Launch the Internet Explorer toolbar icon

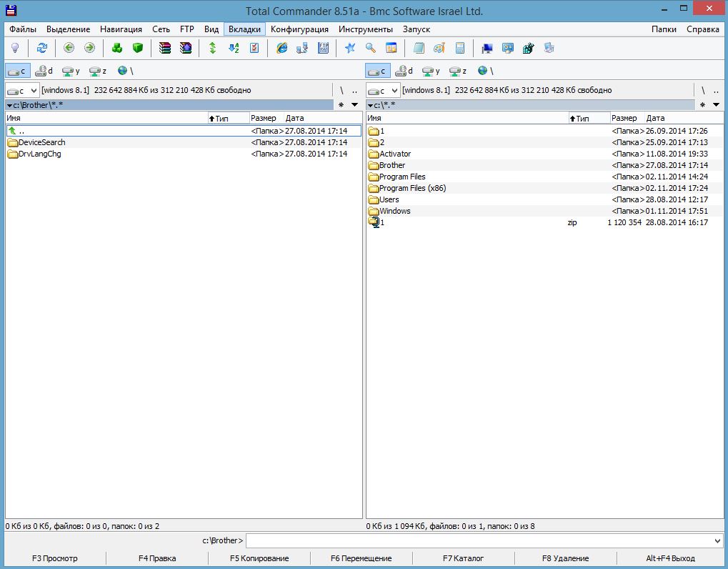pos(281,48)
